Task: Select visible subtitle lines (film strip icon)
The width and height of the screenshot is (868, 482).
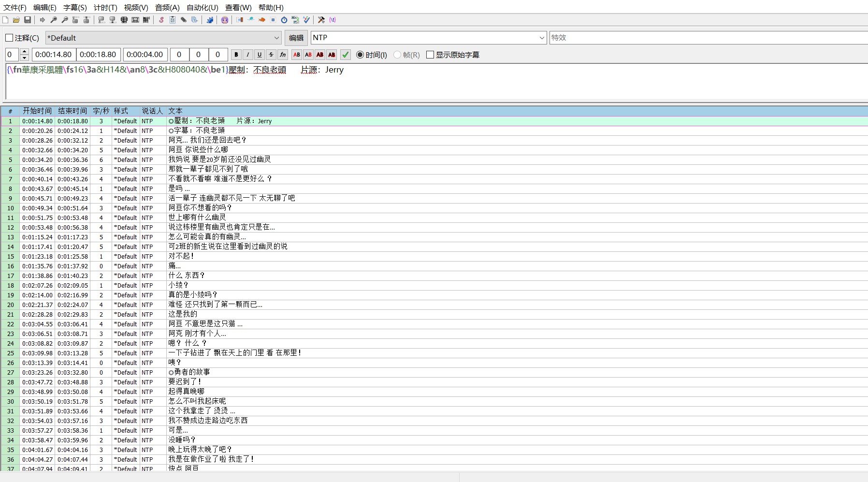Action: (124, 20)
